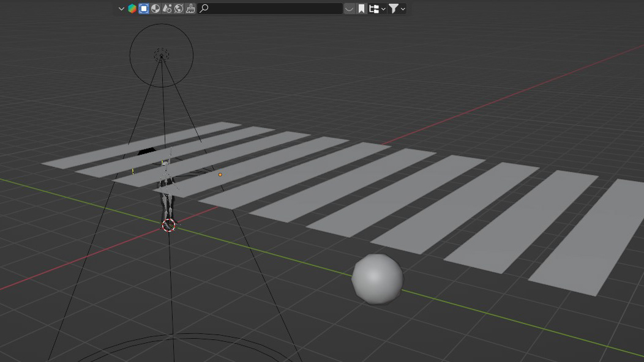Select the gray sphere object in viewport

click(x=377, y=279)
